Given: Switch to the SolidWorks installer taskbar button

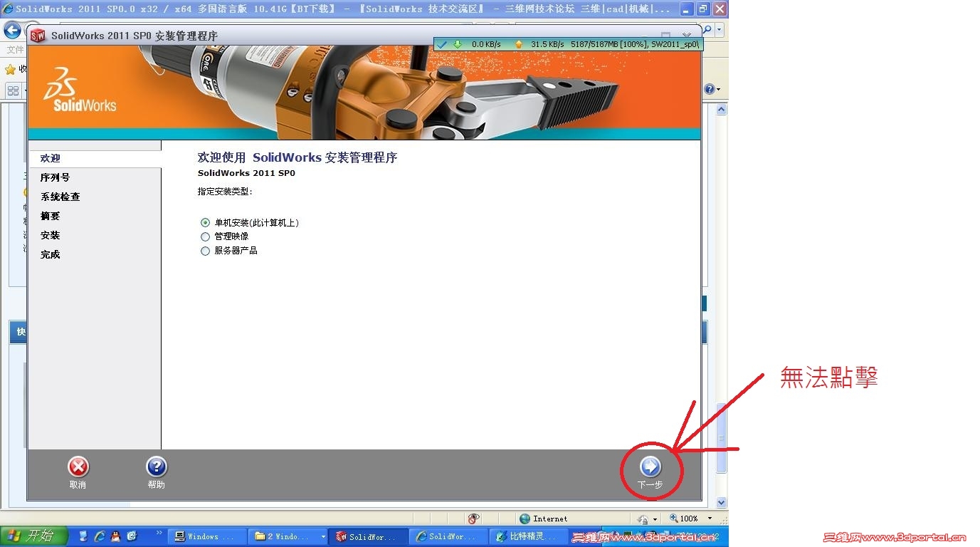Looking at the screenshot, I should pyautogui.click(x=368, y=536).
